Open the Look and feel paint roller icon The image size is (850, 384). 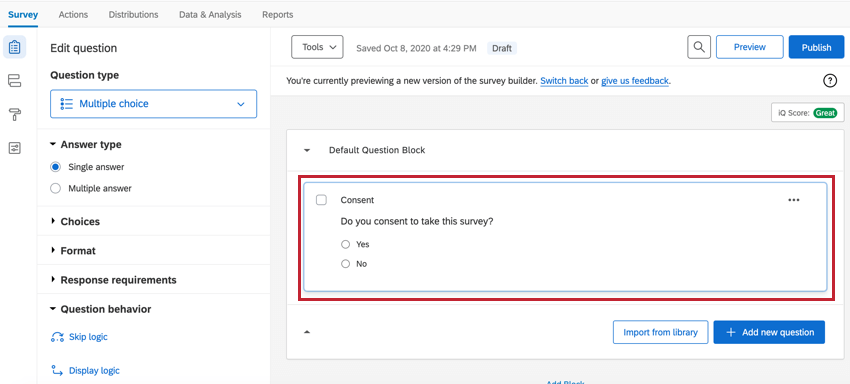[x=15, y=114]
